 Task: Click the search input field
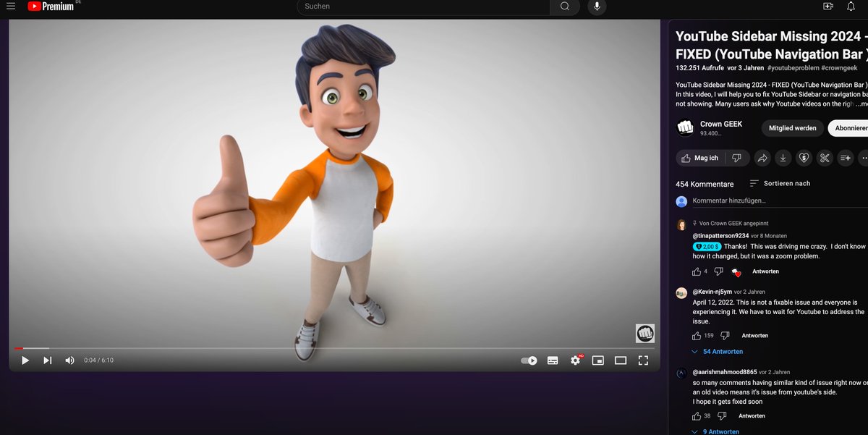point(423,7)
